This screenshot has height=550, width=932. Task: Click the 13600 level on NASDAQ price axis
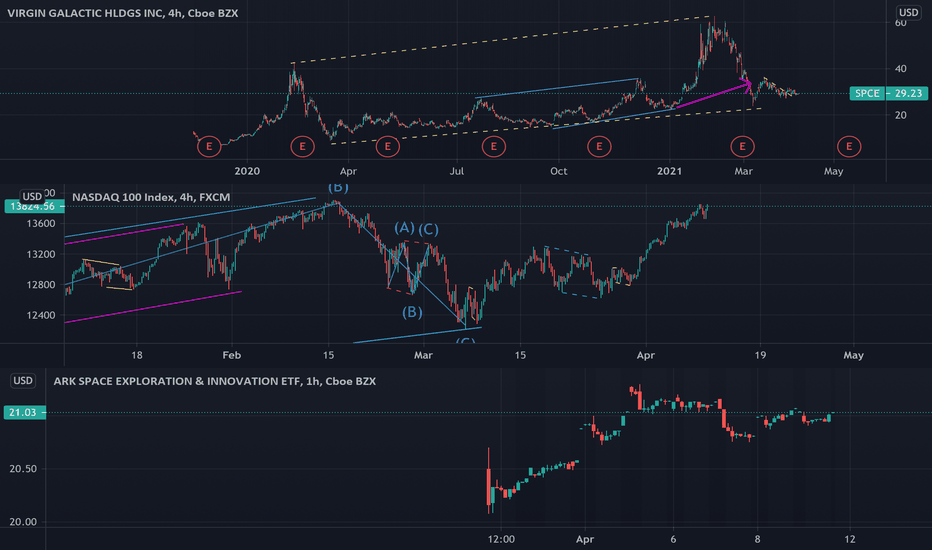click(x=41, y=224)
